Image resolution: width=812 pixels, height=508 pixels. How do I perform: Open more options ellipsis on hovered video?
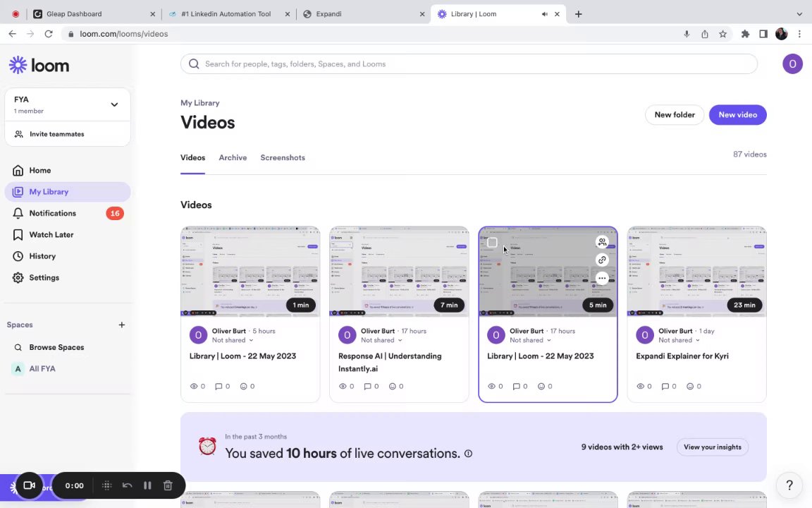[602, 279]
